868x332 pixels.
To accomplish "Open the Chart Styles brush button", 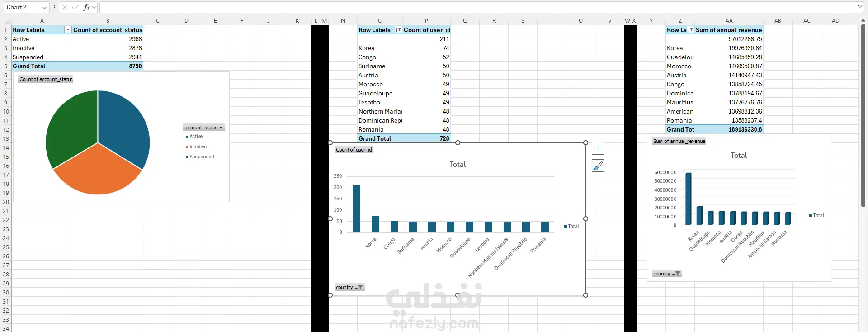I will pos(598,166).
